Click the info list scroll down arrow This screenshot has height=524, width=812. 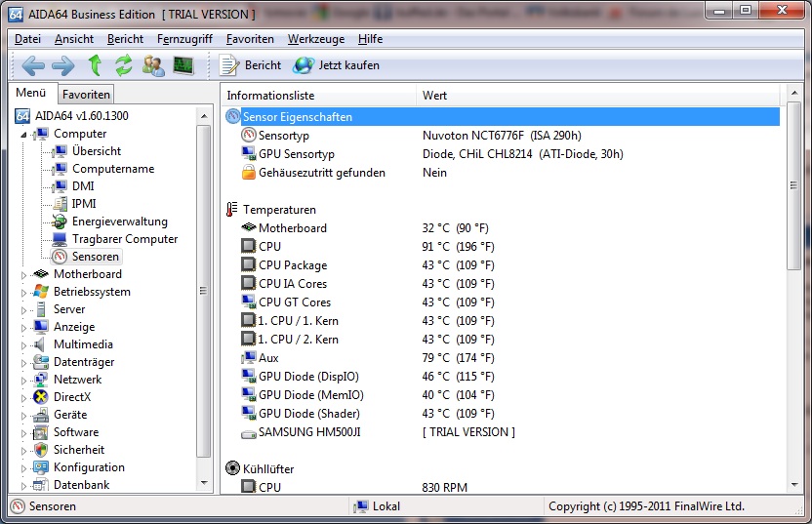(794, 485)
